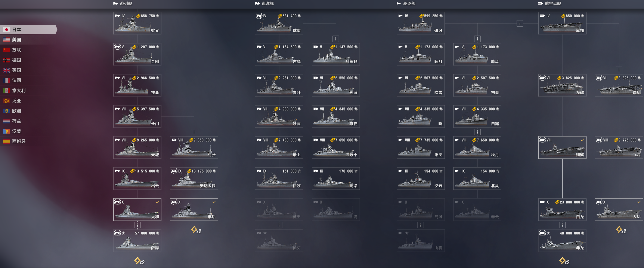Click the destroyer (驱逐舰) class icon header
Image resolution: width=644 pixels, height=268 pixels.
pos(399,3)
